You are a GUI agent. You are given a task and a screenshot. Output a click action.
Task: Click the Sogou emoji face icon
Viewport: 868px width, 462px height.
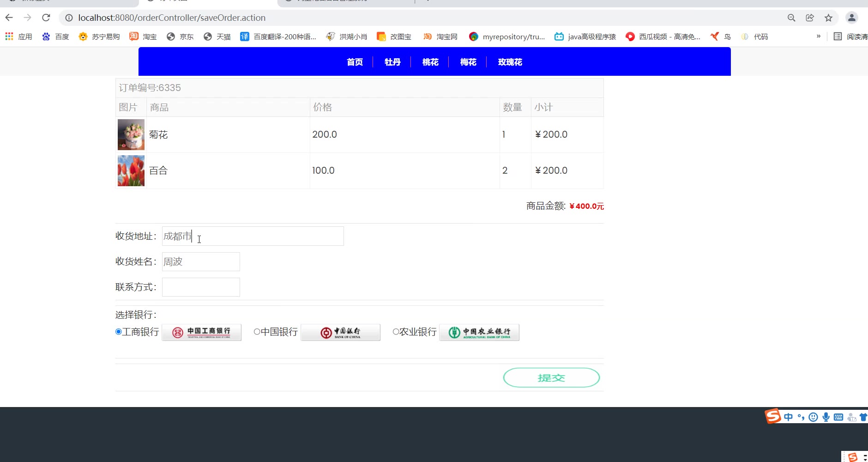click(x=814, y=417)
